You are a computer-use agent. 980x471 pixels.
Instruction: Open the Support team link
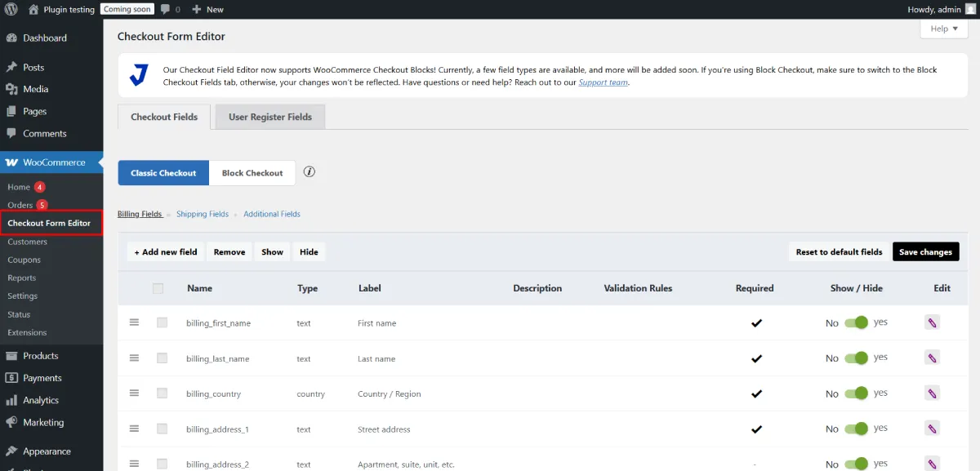(x=604, y=82)
